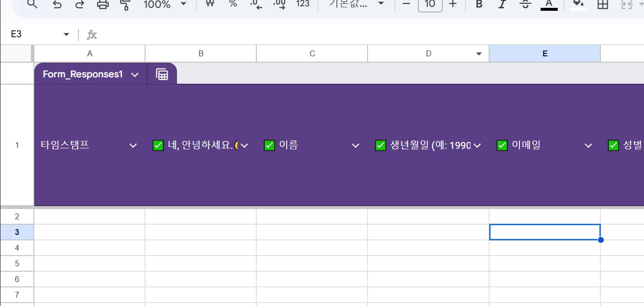
Task: Select row 5 header
Action: pyautogui.click(x=17, y=263)
